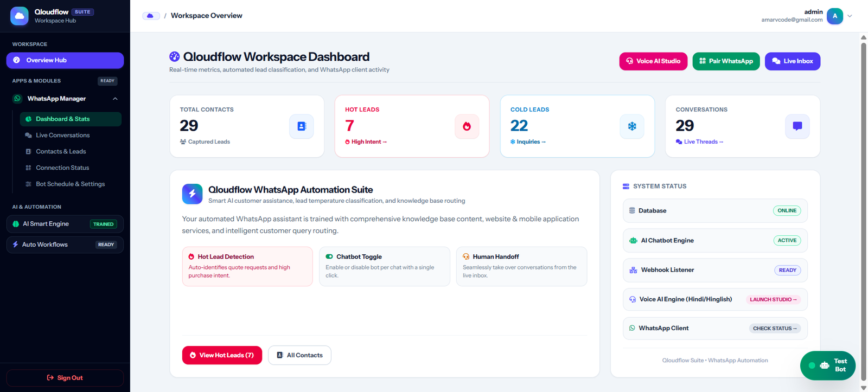Click the Total Contacts address book icon
The width and height of the screenshot is (868, 392).
coord(302,126)
